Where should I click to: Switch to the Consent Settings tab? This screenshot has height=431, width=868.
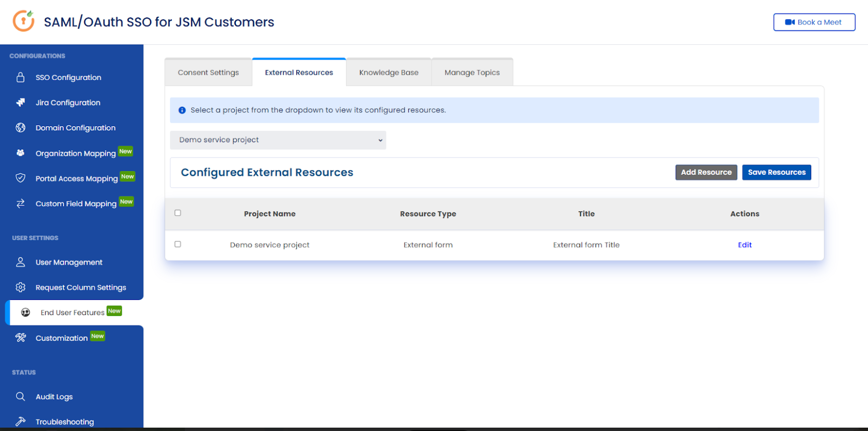(208, 72)
